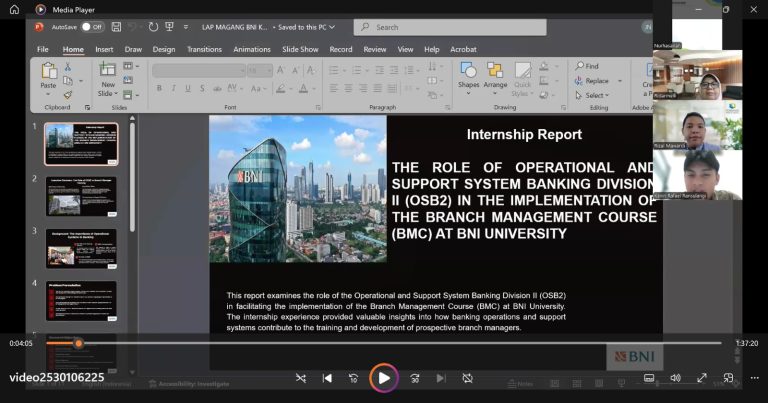The height and width of the screenshot is (403, 768).
Task: Start playback with the Play button
Action: click(384, 378)
